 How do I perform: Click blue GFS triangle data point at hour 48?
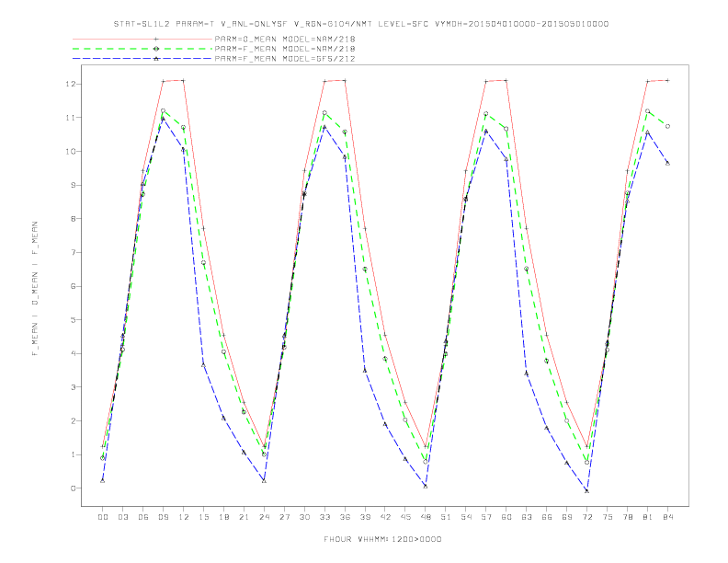click(x=426, y=486)
